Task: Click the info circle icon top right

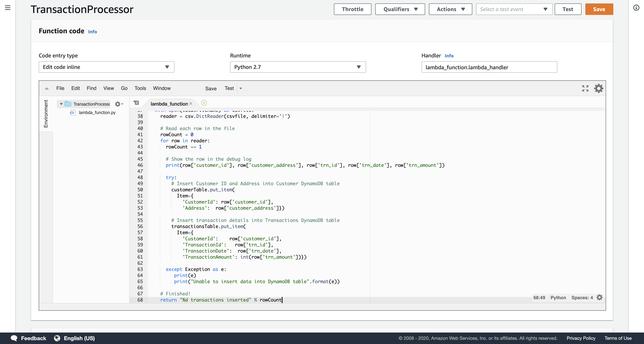Action: [636, 8]
